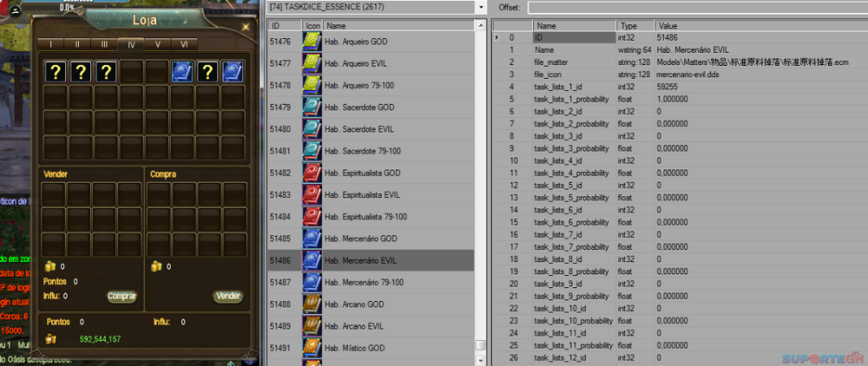Open shop tab II

77,43
